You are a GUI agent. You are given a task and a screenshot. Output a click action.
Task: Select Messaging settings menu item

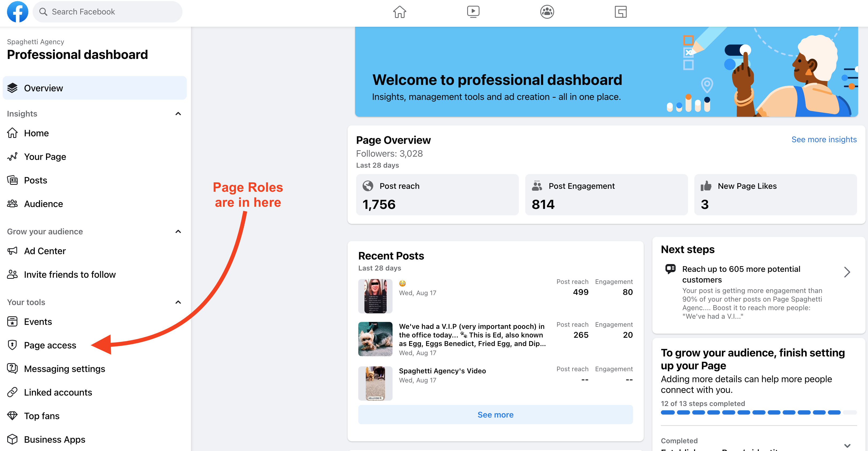64,369
